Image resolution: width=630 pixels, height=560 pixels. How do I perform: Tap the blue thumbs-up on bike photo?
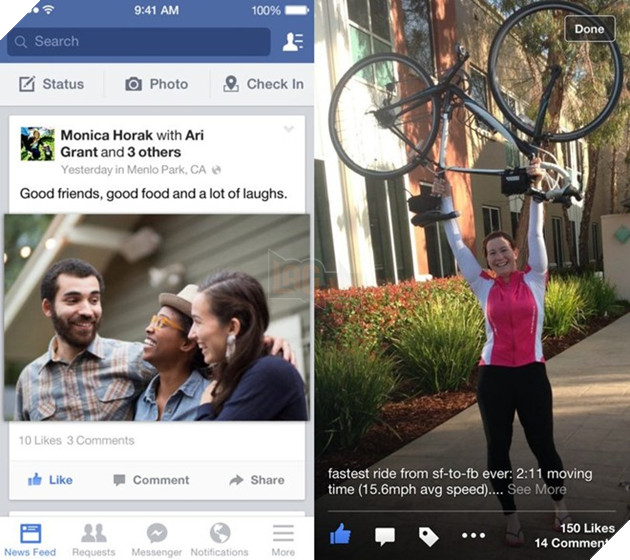click(340, 534)
